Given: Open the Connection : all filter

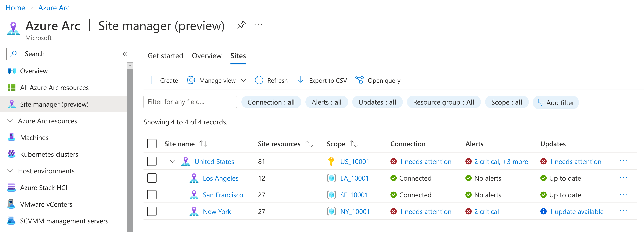Looking at the screenshot, I should pos(271,102).
